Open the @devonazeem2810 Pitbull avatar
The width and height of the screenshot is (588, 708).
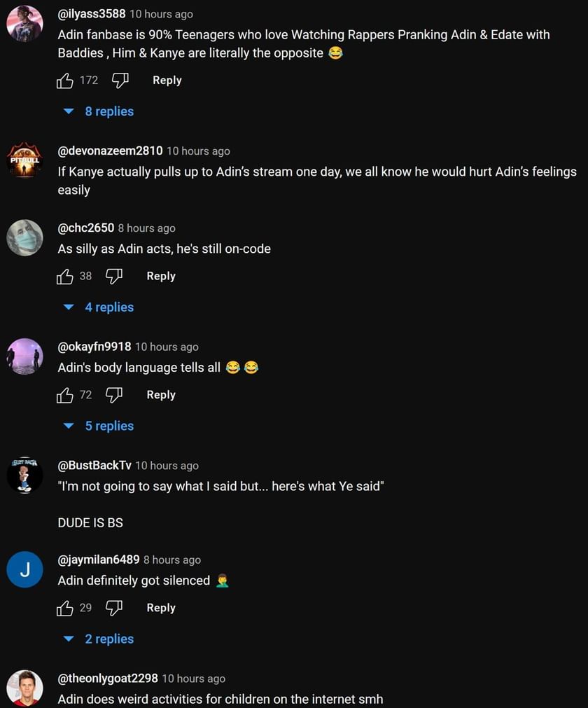[x=24, y=160]
